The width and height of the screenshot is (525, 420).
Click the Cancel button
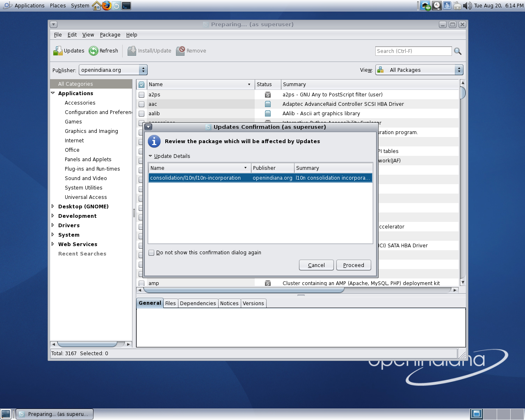(316, 265)
